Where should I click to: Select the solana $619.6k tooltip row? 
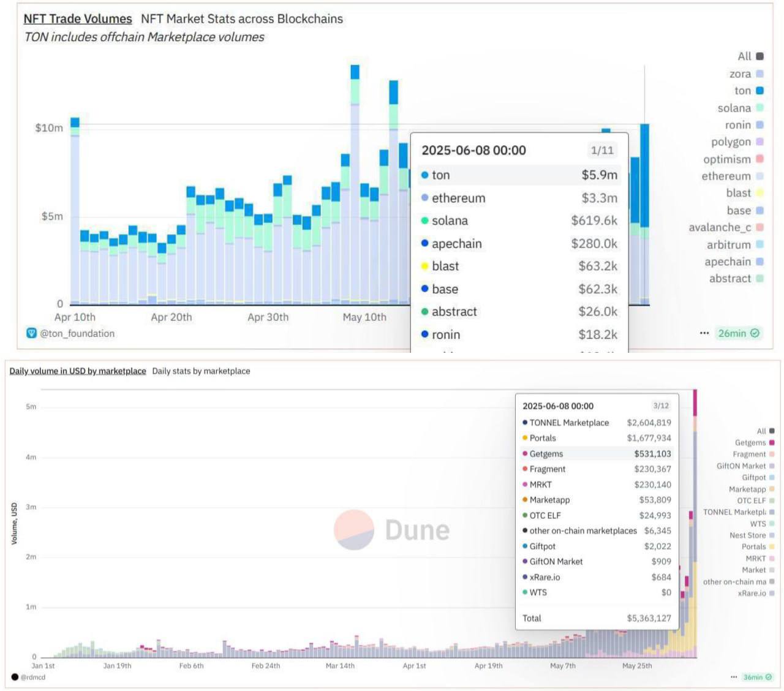(519, 221)
